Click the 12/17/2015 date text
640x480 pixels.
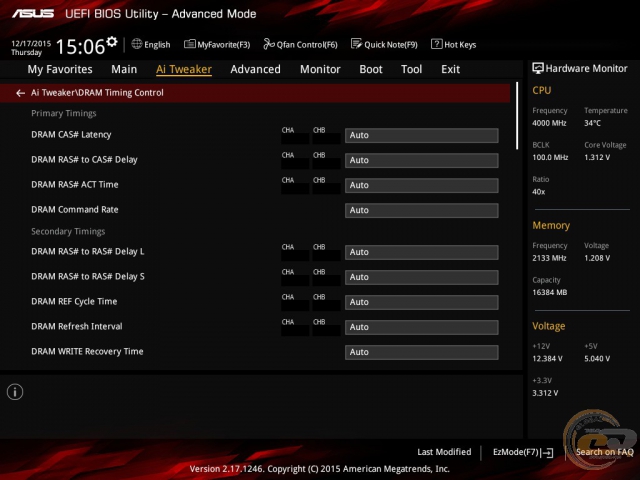[31, 43]
